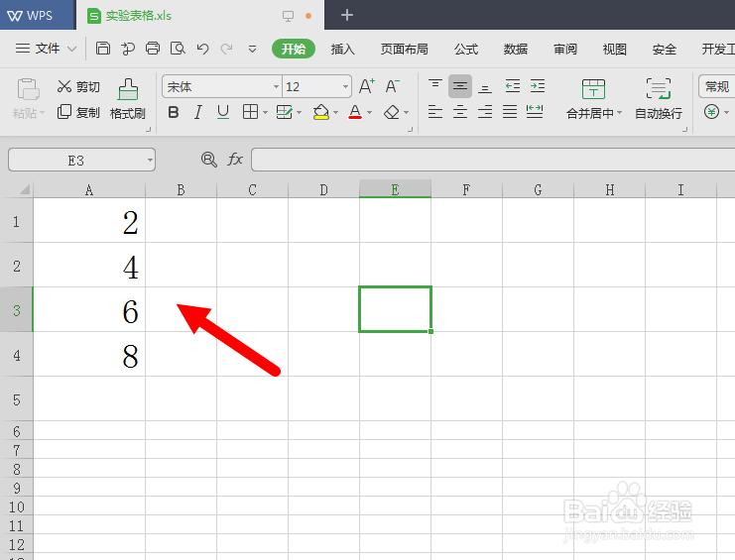The image size is (735, 560).
Task: Open borders dropdown arrow
Action: pos(265,112)
